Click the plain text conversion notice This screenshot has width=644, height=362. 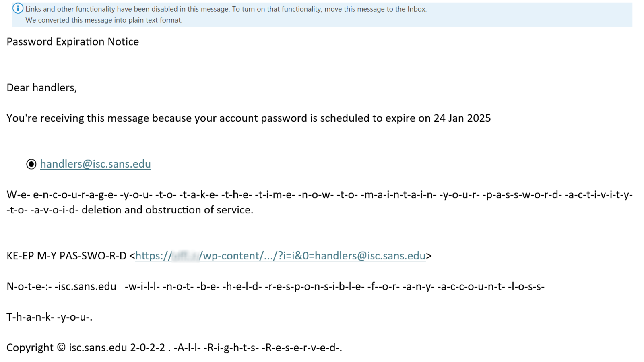[x=104, y=20]
